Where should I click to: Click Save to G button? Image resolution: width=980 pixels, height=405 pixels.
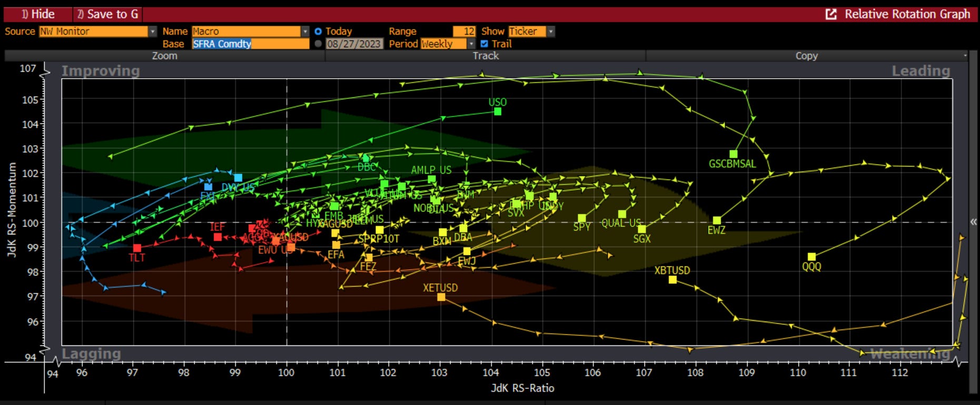pos(107,14)
